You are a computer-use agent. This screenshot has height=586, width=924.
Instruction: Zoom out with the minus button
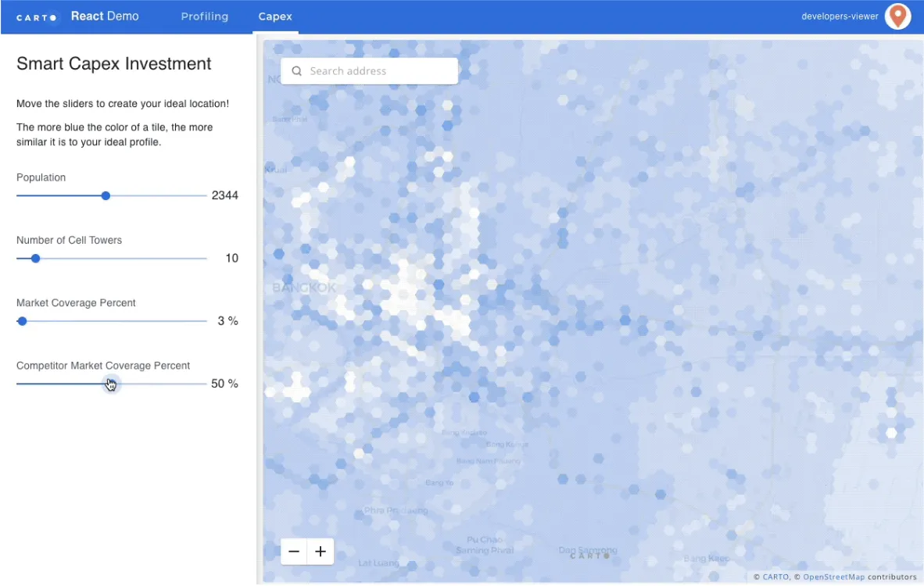click(x=294, y=552)
